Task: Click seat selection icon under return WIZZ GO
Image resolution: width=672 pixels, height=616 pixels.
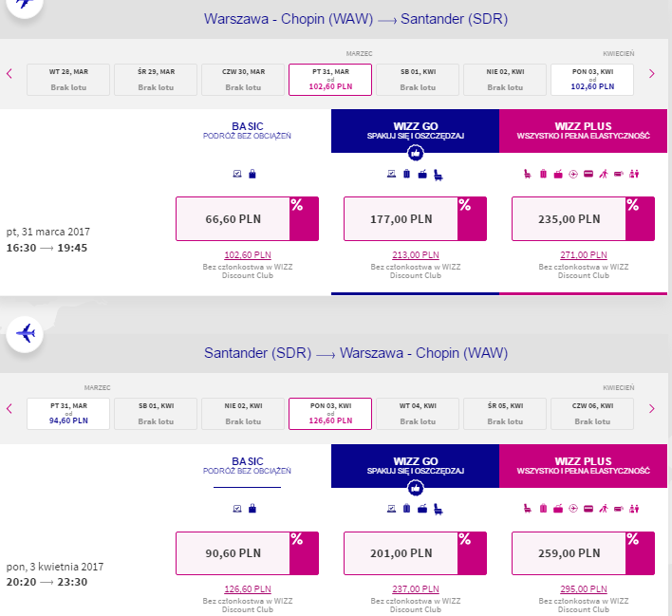Action: 438,510
